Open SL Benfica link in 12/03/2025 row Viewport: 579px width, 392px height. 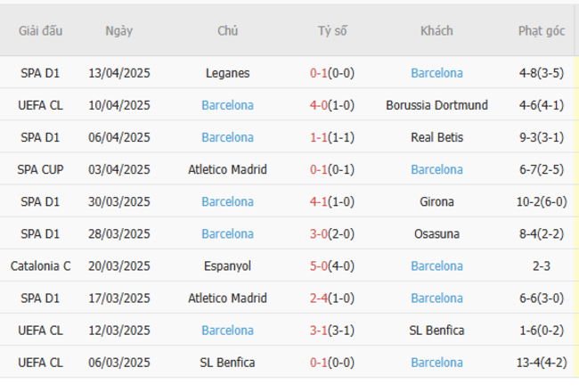point(436,330)
